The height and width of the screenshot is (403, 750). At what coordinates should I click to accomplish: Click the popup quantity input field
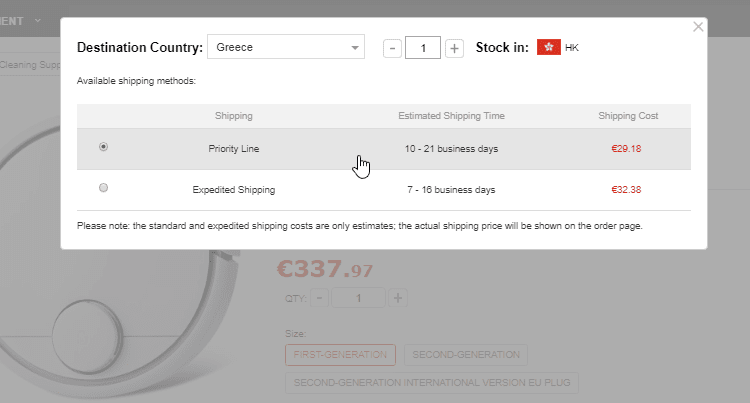pyautogui.click(x=423, y=48)
